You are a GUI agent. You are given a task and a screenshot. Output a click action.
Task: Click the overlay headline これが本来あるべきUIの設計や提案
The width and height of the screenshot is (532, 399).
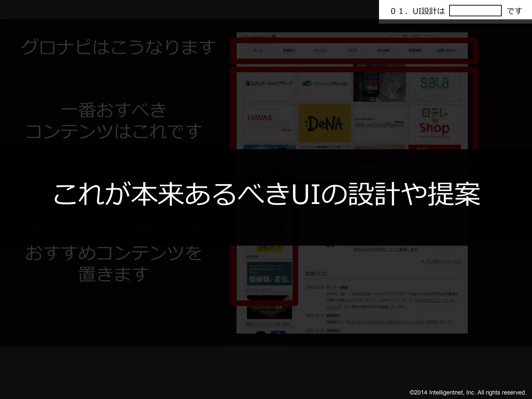267,195
